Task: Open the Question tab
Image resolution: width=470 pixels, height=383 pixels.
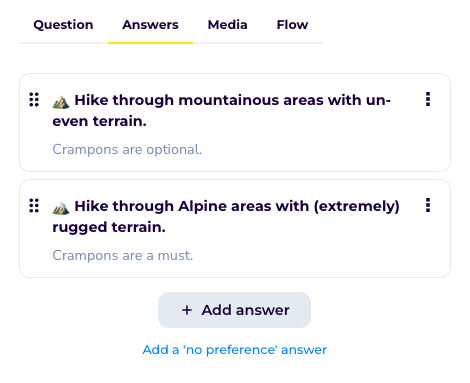Action: [63, 25]
